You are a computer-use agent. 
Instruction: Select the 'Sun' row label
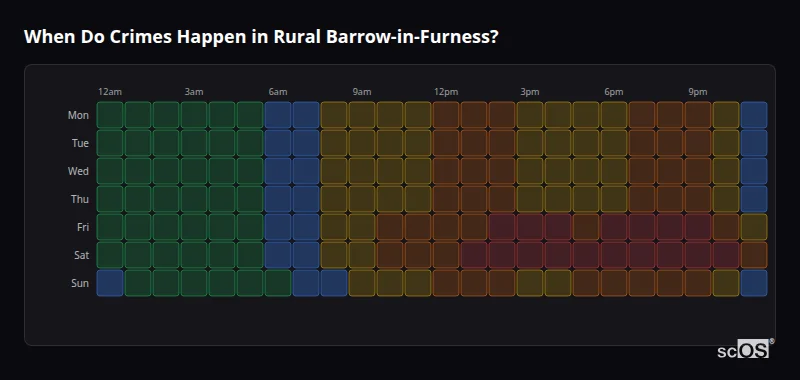coord(80,284)
